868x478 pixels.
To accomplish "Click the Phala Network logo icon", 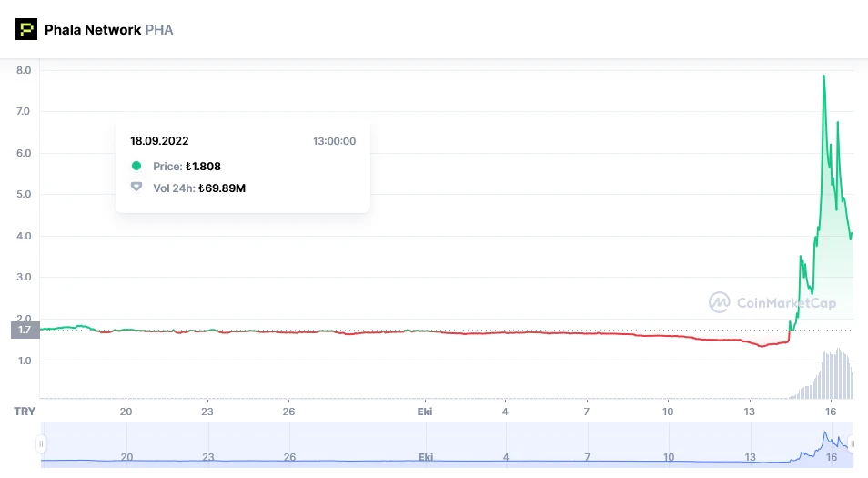I will (26, 29).
